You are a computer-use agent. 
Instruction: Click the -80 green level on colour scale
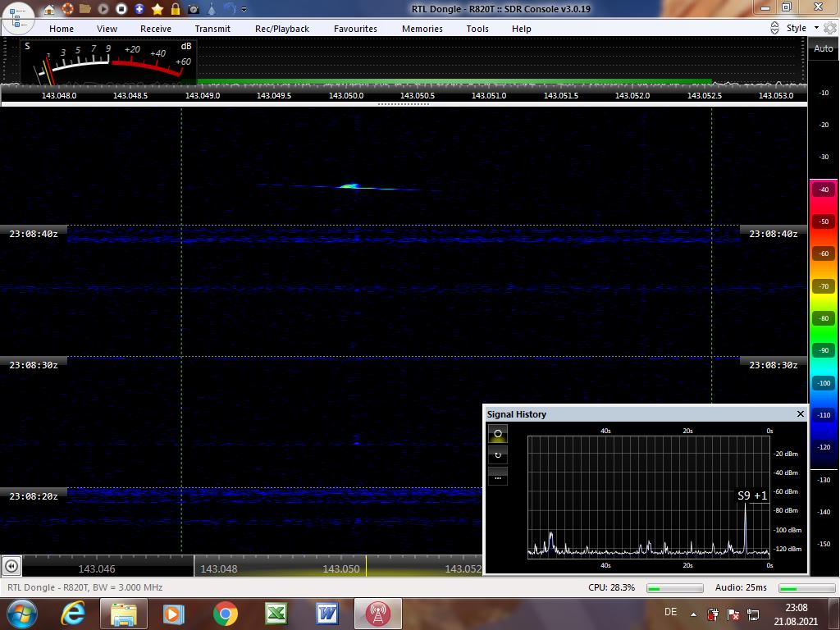(824, 319)
